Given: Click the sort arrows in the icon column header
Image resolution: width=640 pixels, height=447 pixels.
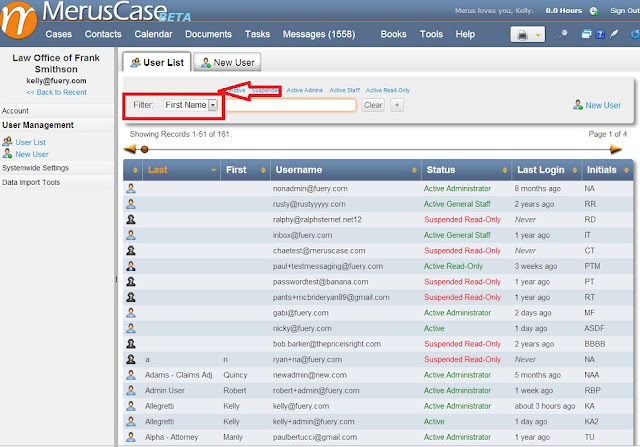Looking at the screenshot, I should pyautogui.click(x=135, y=170).
